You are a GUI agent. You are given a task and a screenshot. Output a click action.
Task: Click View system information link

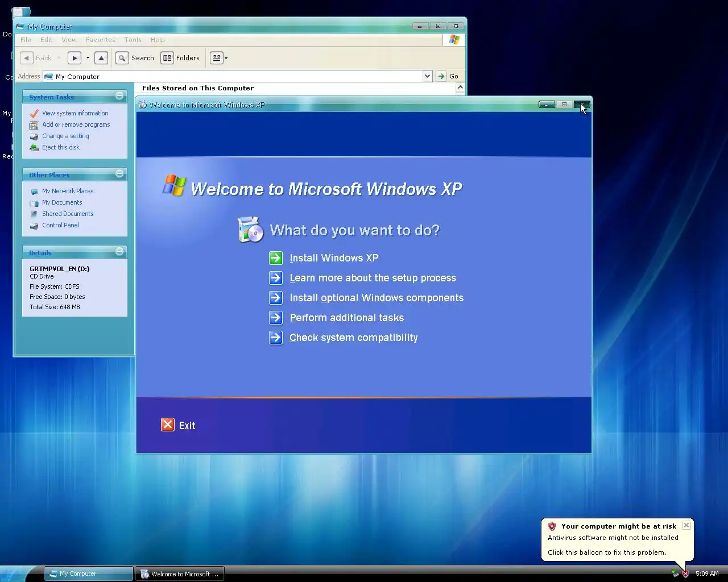75,114
